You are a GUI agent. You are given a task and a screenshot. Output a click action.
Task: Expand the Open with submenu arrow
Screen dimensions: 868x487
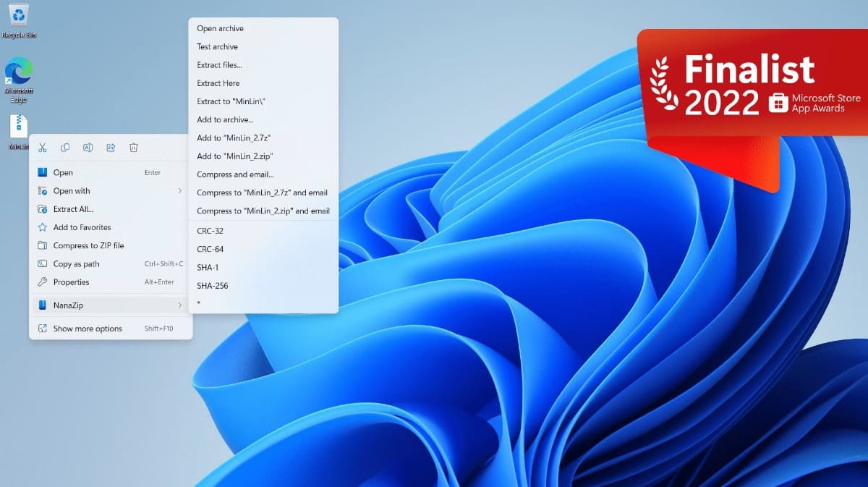pos(179,191)
